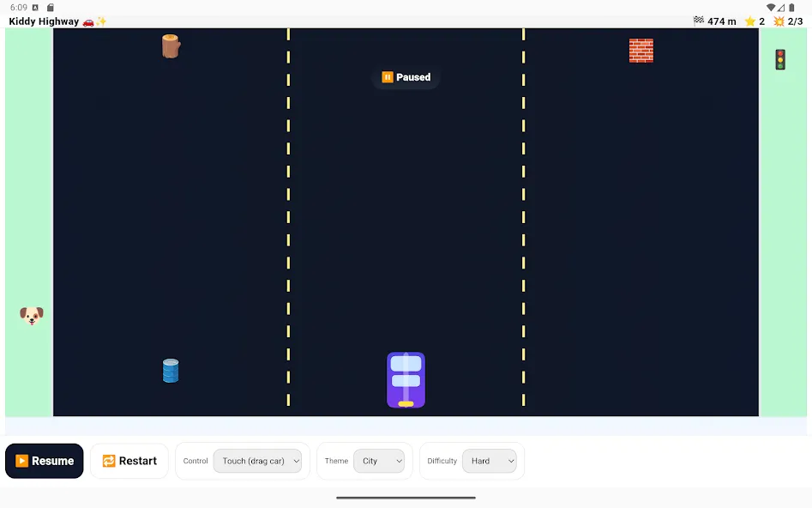Screen dimensions: 812x508
Task: Tap the blue barrel obstacle
Action: click(171, 371)
